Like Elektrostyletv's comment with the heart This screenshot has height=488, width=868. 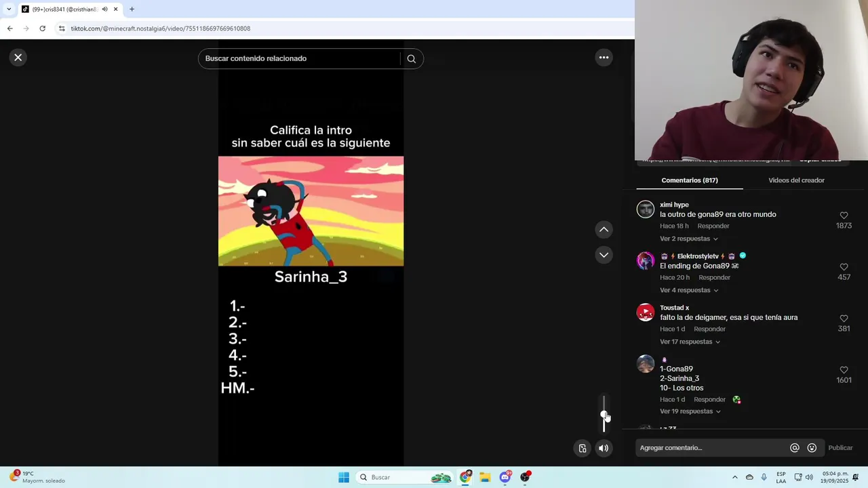[844, 267]
